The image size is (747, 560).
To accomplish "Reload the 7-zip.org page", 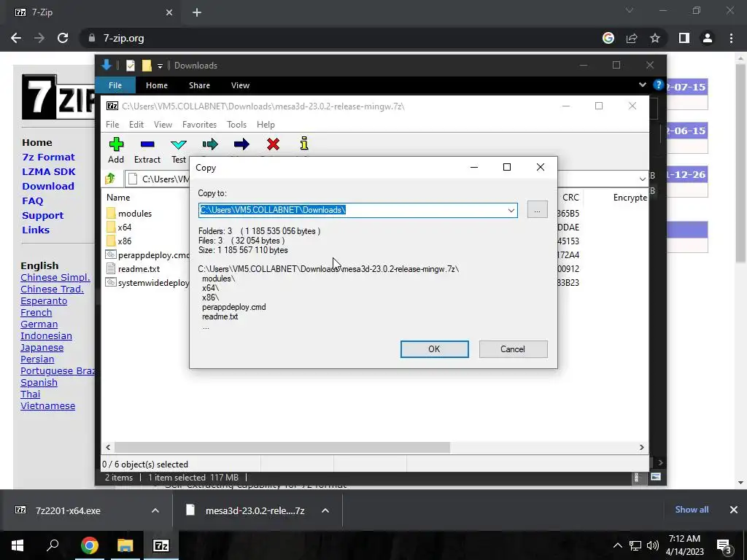I will pos(63,38).
